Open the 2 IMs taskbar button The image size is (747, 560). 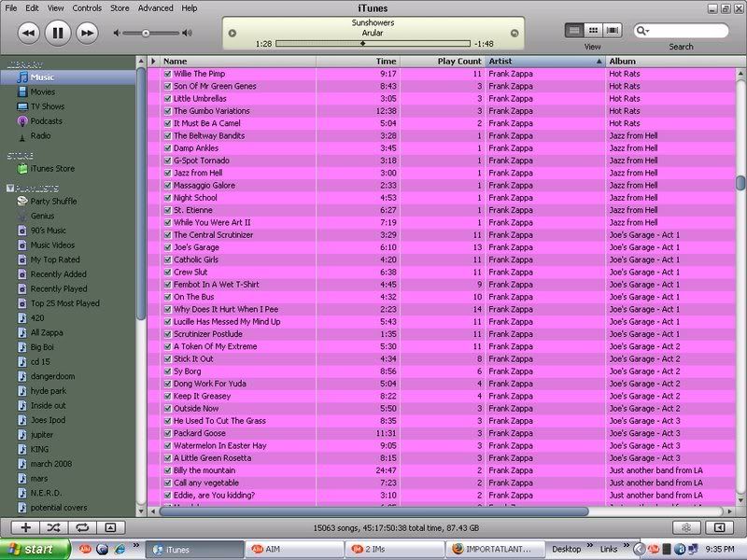[394, 549]
